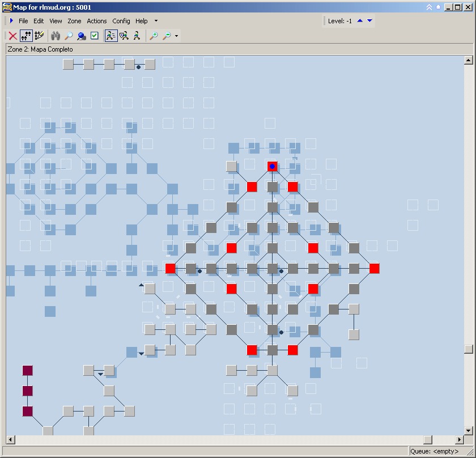Zoom in the map with plus magnifier
The image size is (476, 458).
154,36
